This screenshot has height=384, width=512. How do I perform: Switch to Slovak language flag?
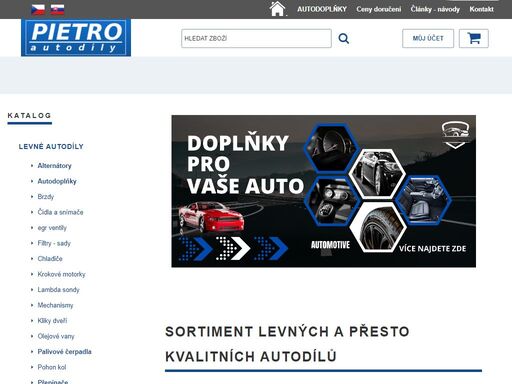pyautogui.click(x=57, y=10)
